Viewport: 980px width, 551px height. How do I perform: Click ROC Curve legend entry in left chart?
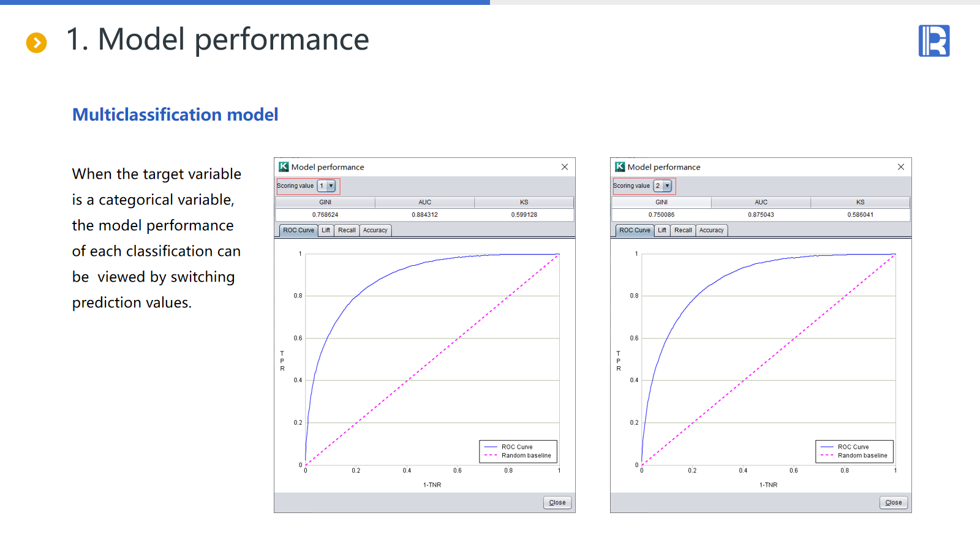click(516, 447)
